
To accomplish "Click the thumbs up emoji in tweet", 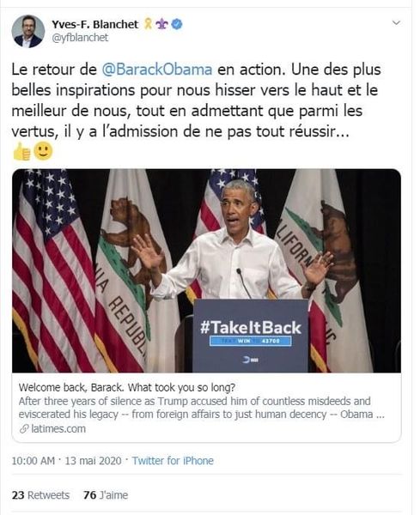I will point(21,152).
